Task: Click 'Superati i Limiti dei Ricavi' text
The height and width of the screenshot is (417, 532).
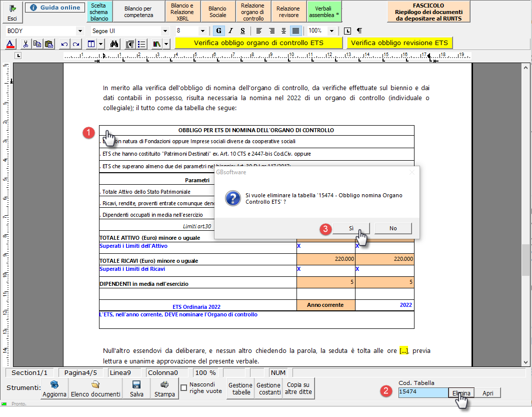Action: click(132, 269)
